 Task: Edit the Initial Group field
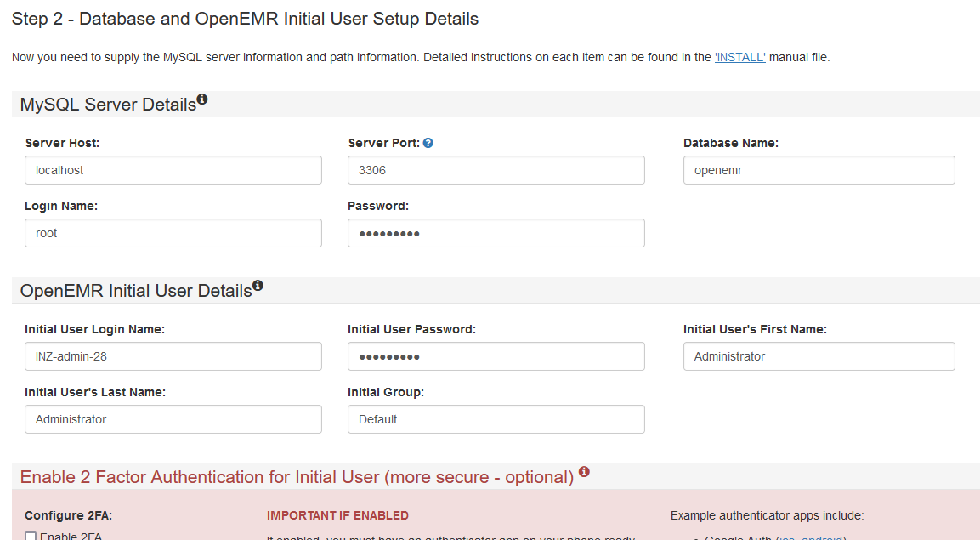tap(496, 419)
